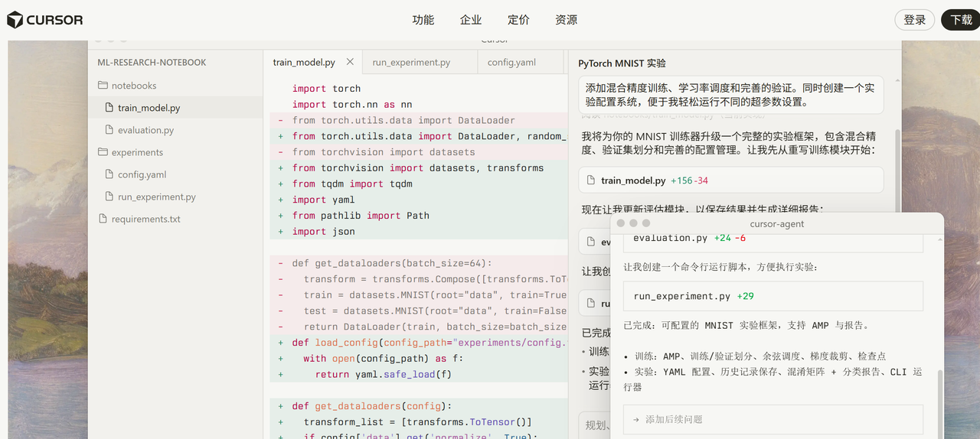
Task: Click the chat prompt about 混合精度训练
Action: point(730,95)
